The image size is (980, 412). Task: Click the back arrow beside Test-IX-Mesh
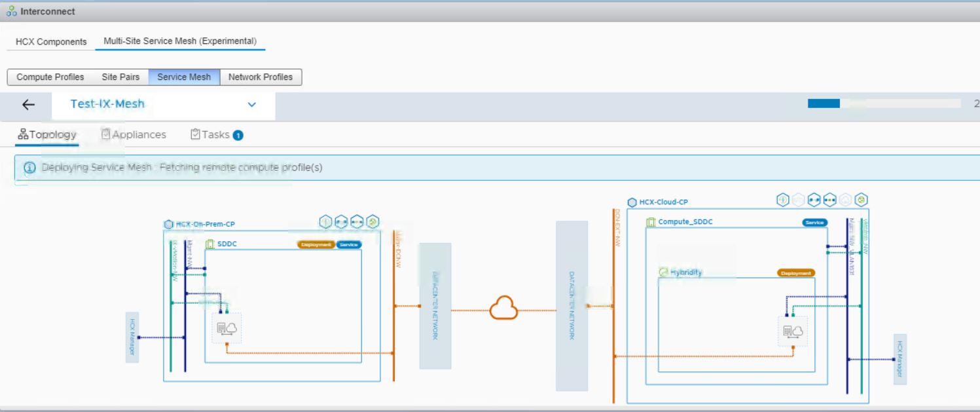click(28, 104)
